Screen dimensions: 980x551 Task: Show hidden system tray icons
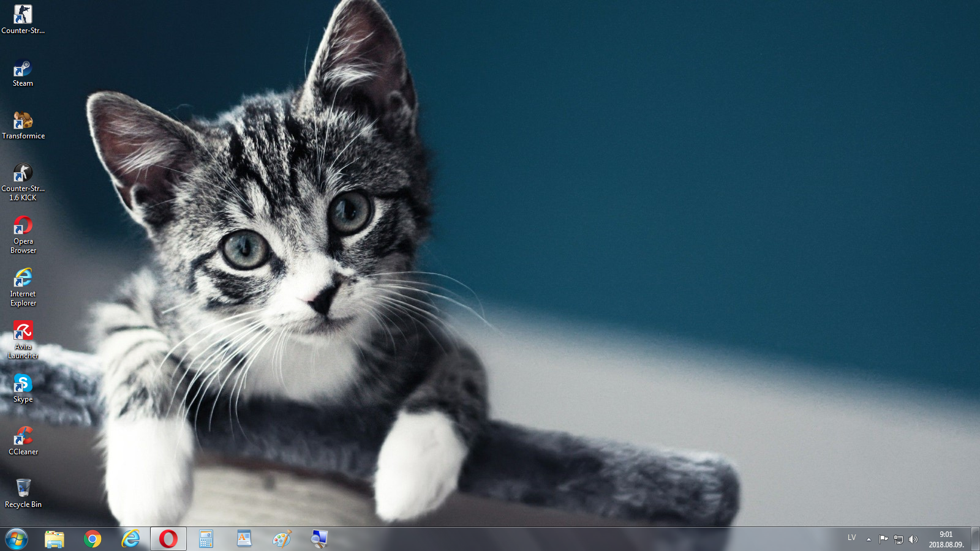click(x=869, y=539)
